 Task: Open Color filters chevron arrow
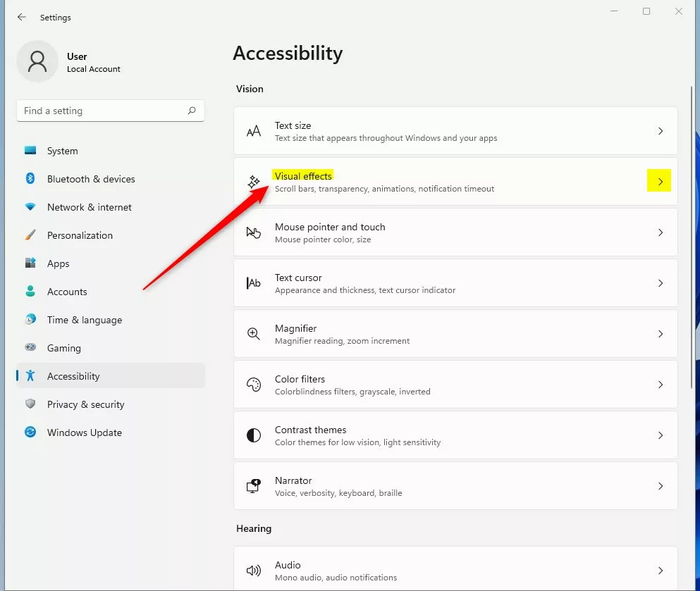click(661, 385)
